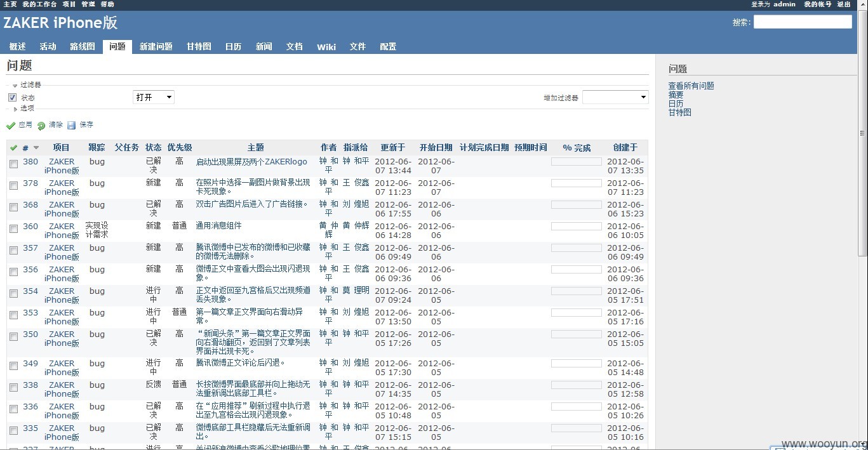Screen dimensions: 868x450
Task: Sort by 更新于 column header
Action: point(392,148)
